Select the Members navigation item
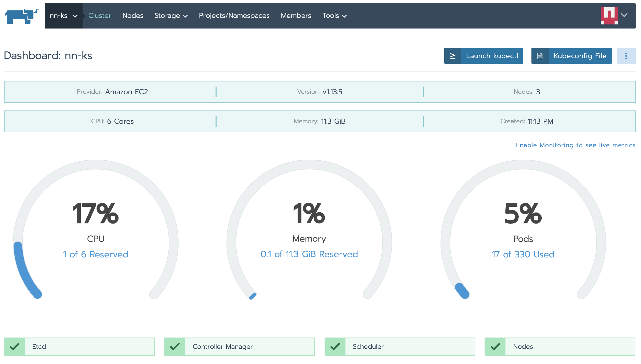The image size is (641, 364). (x=296, y=16)
